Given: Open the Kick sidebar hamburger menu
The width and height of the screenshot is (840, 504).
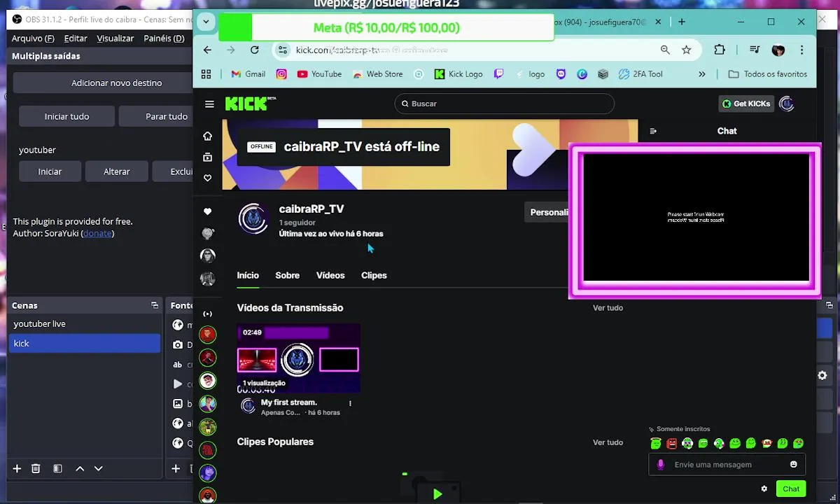Looking at the screenshot, I should point(209,104).
